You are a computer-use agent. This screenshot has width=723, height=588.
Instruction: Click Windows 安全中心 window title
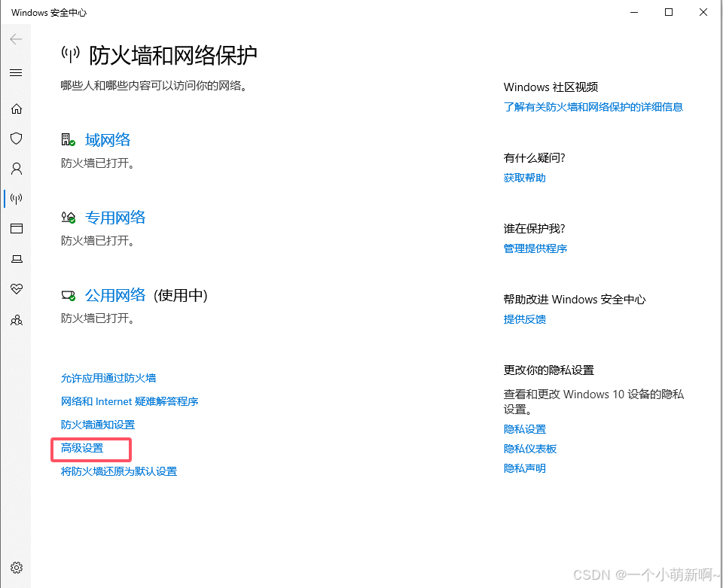pos(49,13)
